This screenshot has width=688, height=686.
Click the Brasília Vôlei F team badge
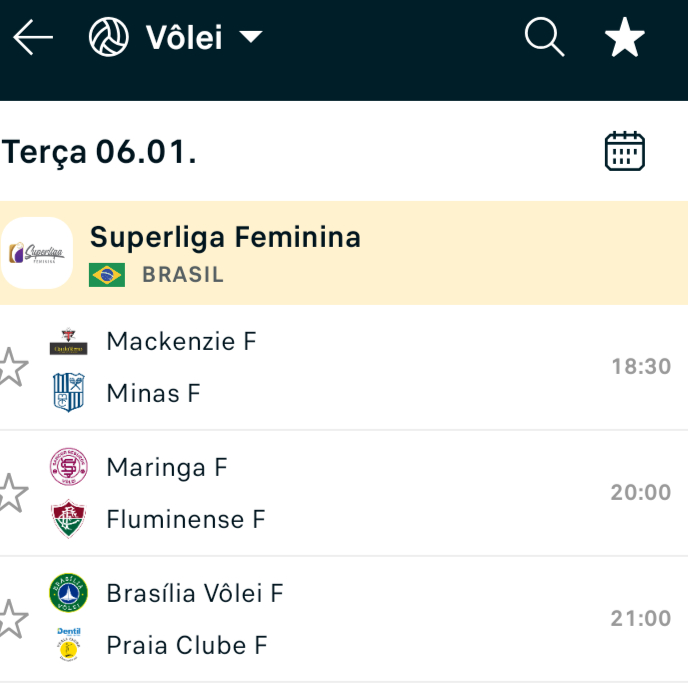click(68, 593)
